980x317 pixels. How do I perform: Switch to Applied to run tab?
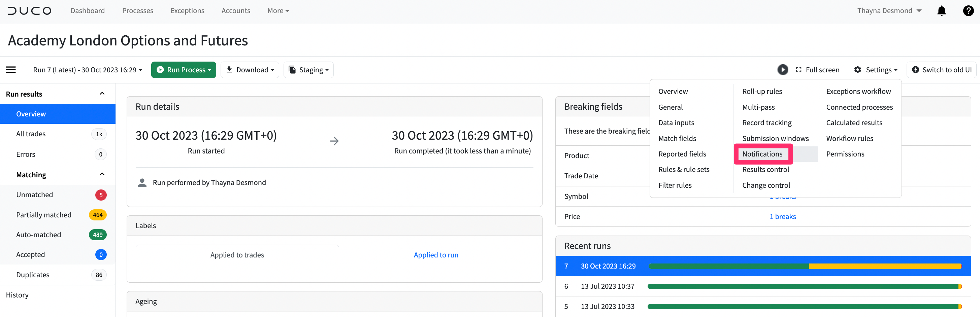[436, 255]
